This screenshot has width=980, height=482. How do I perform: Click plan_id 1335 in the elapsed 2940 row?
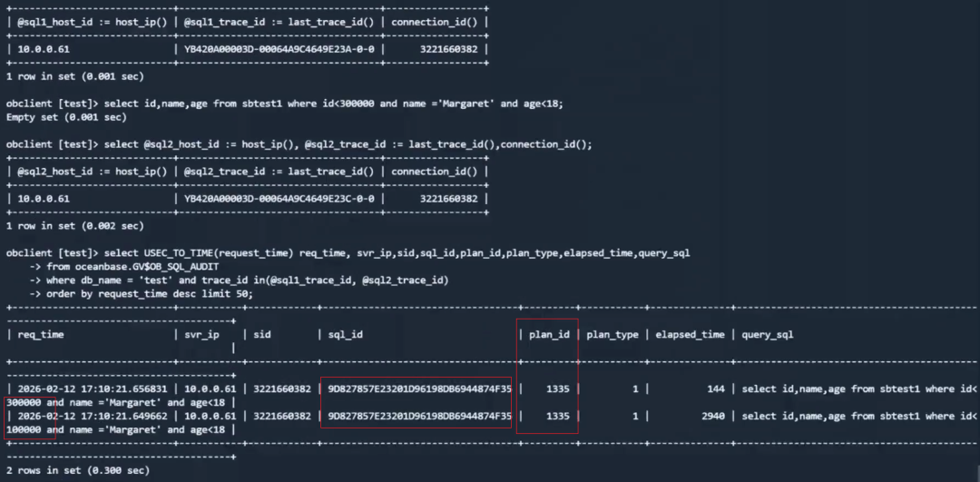pos(557,416)
